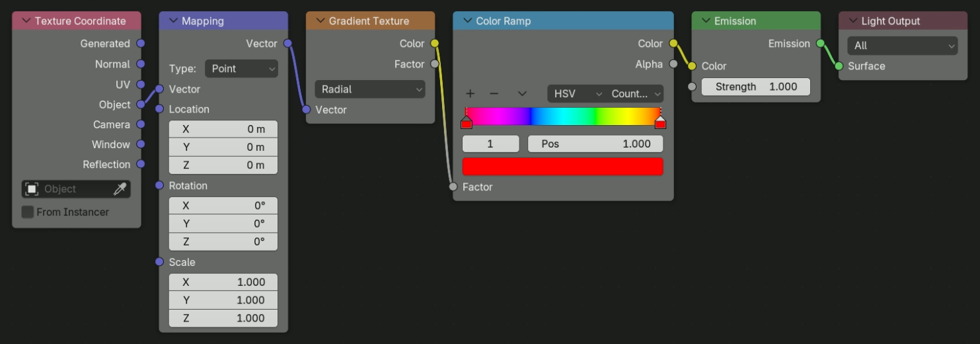
Task: Enable the From Instancer checkbox
Action: [x=28, y=212]
